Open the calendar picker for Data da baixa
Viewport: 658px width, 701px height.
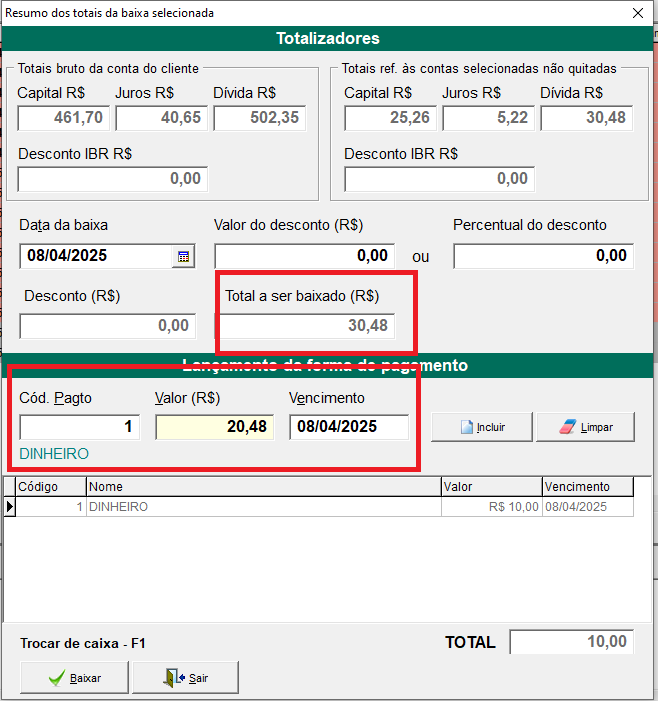[x=183, y=257]
